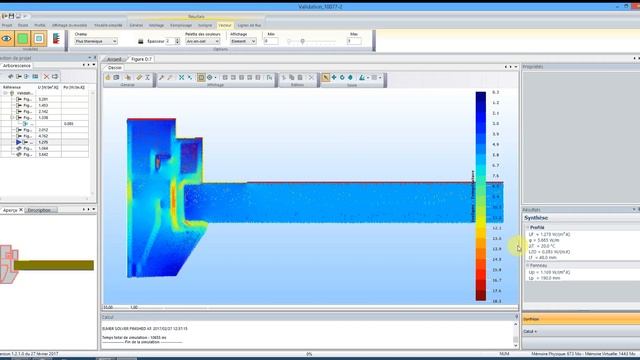Image resolution: width=640 pixels, height=360 pixels.
Task: Select tree row with value 2,162
Action: (x=44, y=111)
